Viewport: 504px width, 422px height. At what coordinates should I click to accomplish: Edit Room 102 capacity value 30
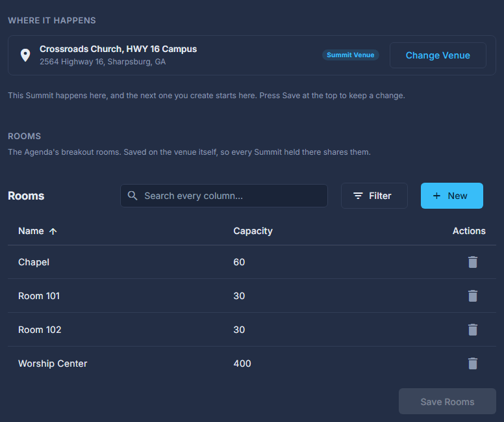239,330
